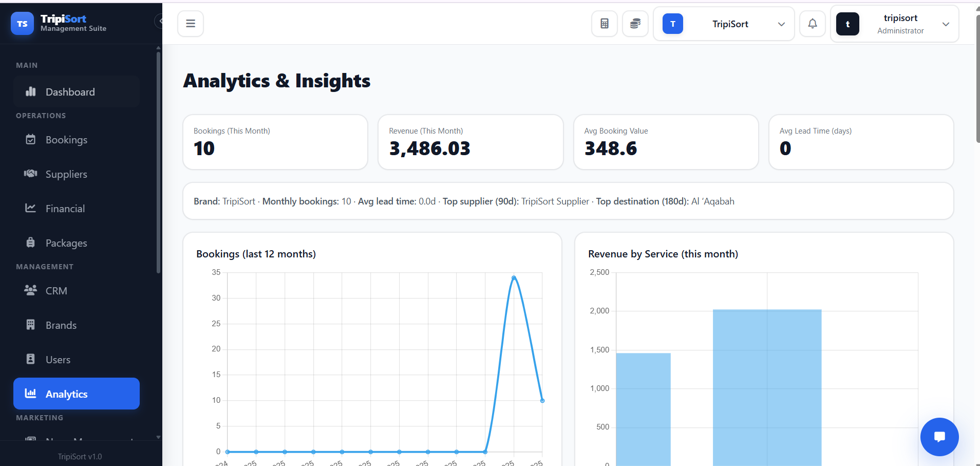Open News Management in the Marketing section
Screen dimensions: 980x466
pos(77,441)
